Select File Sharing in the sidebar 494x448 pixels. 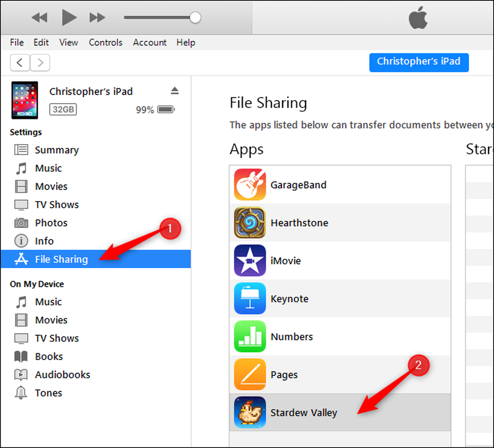click(95, 259)
